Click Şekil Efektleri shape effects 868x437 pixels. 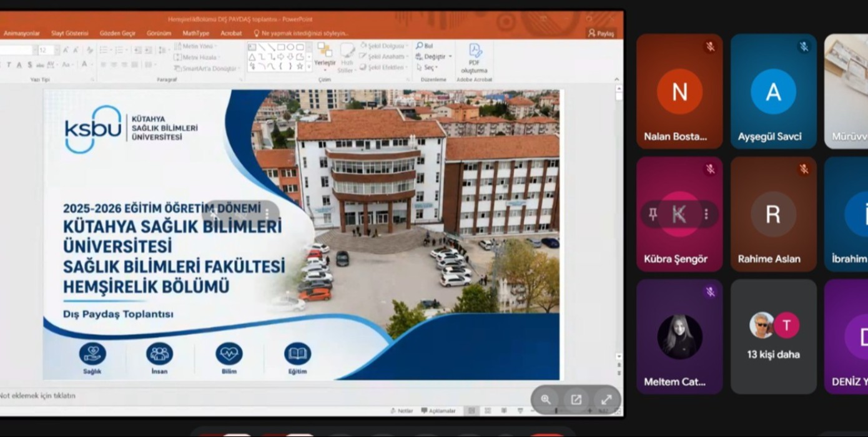383,67
